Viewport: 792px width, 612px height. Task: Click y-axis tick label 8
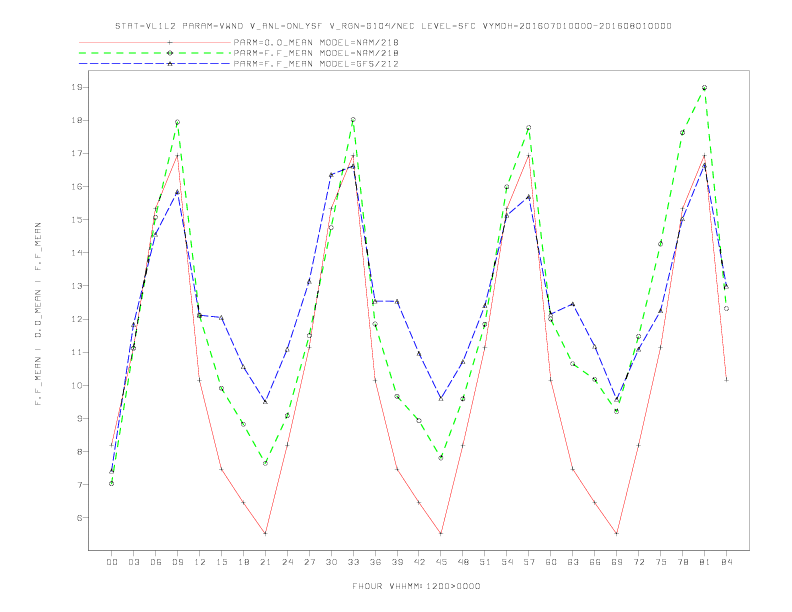point(79,451)
